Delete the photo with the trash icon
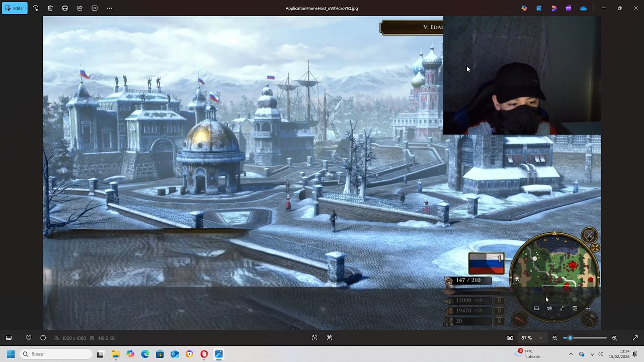The width and height of the screenshot is (644, 362). 50,8
